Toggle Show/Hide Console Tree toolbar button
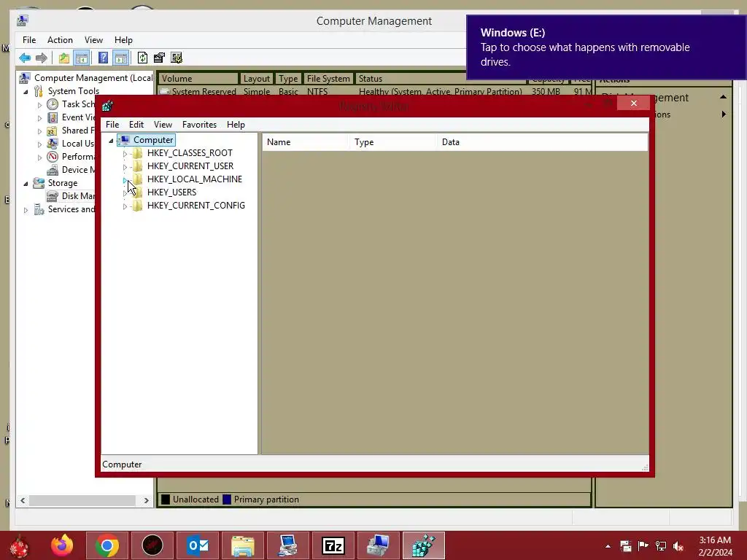 tap(82, 58)
